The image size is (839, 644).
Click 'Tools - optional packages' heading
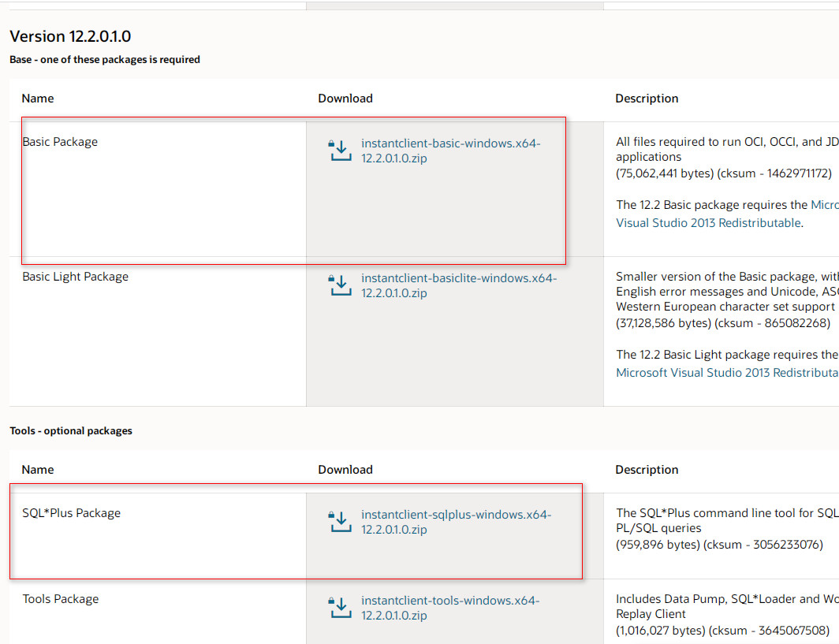tap(71, 431)
